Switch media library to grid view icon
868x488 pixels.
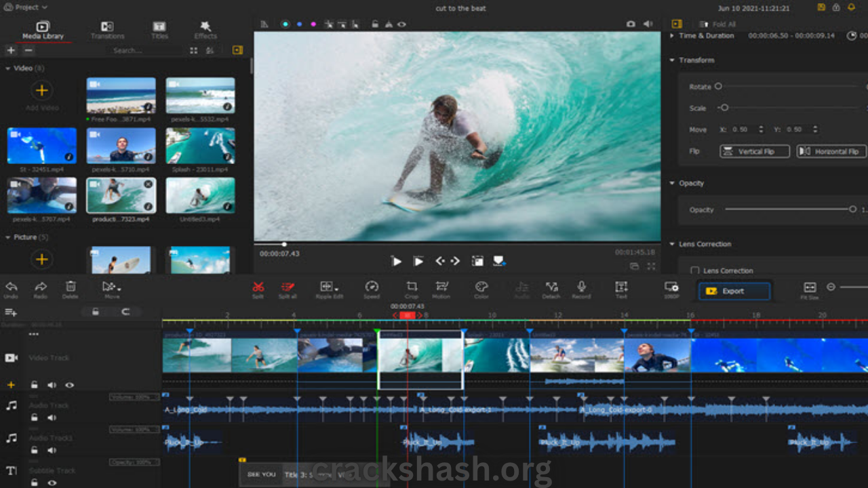point(194,50)
